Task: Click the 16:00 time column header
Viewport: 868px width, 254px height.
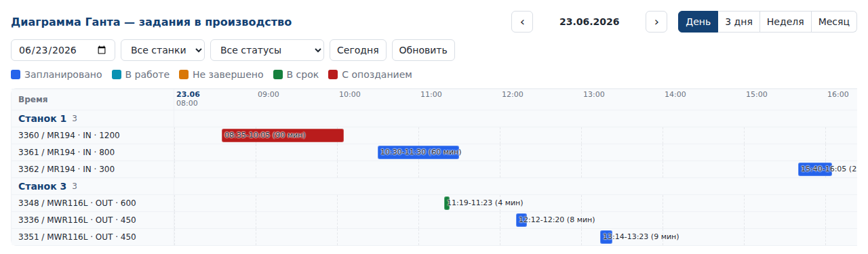Action: pos(838,94)
